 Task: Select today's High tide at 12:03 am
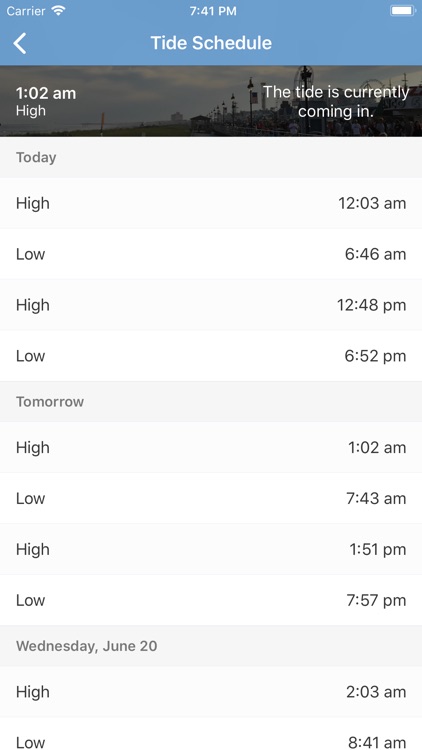click(x=211, y=203)
